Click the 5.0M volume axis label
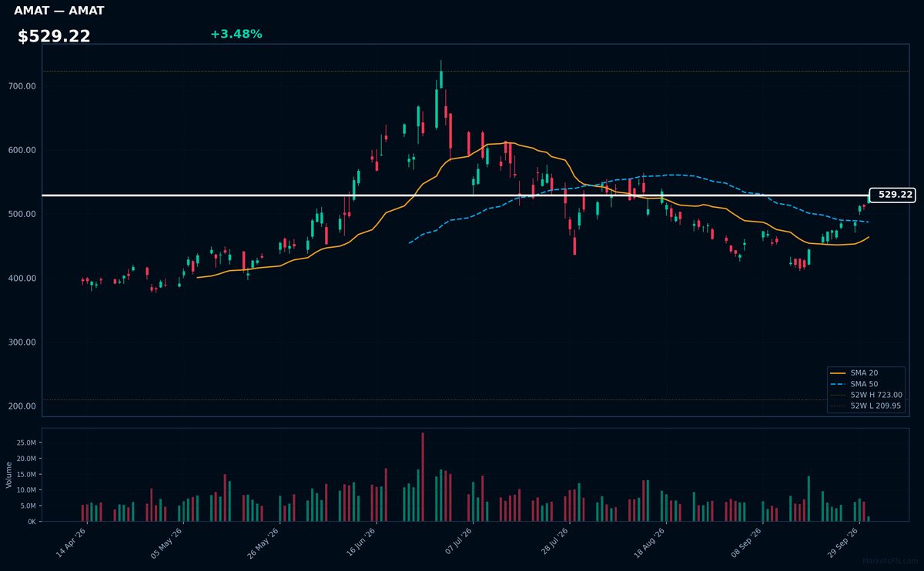Image resolution: width=924 pixels, height=571 pixels. coord(28,506)
